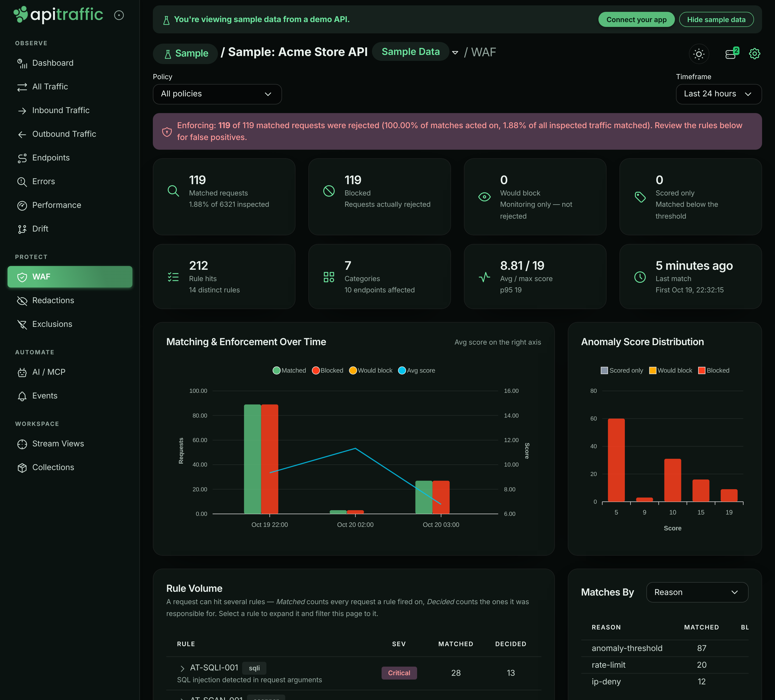Open AI / MCP

click(x=70, y=372)
